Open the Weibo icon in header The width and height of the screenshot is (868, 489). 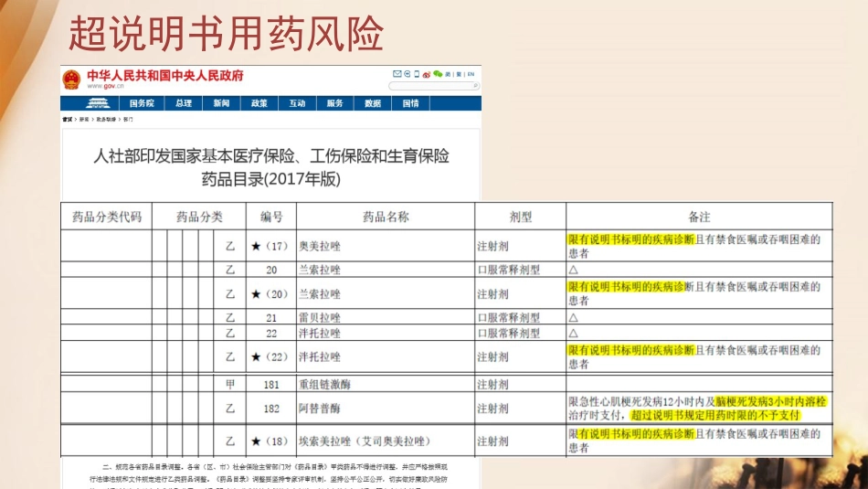pyautogui.click(x=427, y=74)
